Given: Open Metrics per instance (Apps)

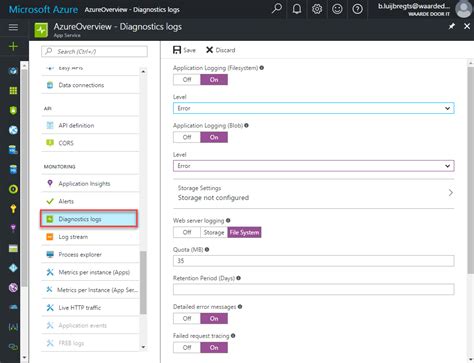Looking at the screenshot, I should pos(90,272).
